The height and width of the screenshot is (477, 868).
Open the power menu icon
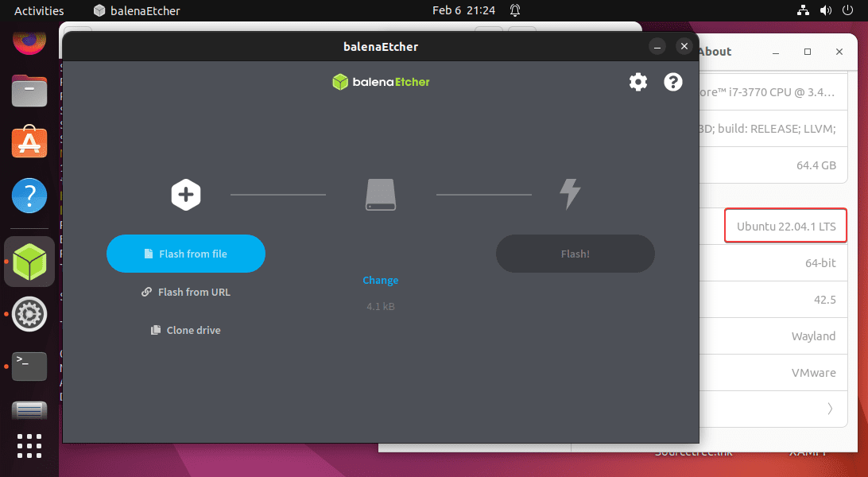(847, 10)
